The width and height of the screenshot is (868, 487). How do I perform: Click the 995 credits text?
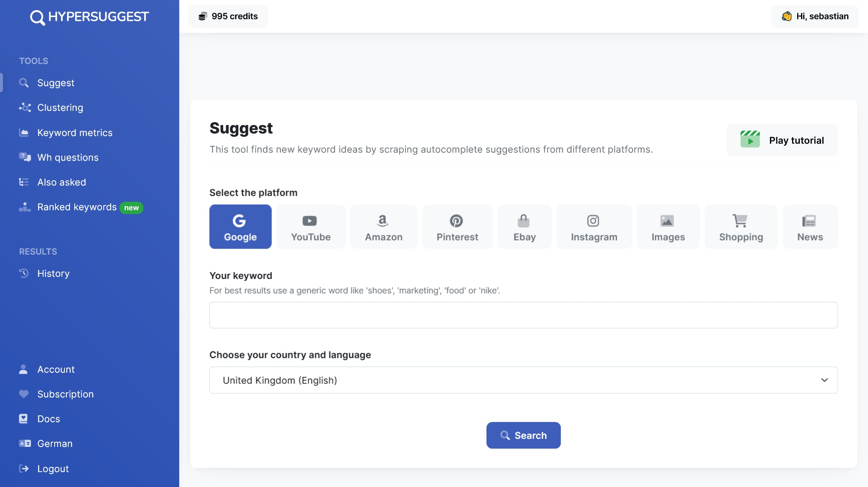click(x=235, y=16)
